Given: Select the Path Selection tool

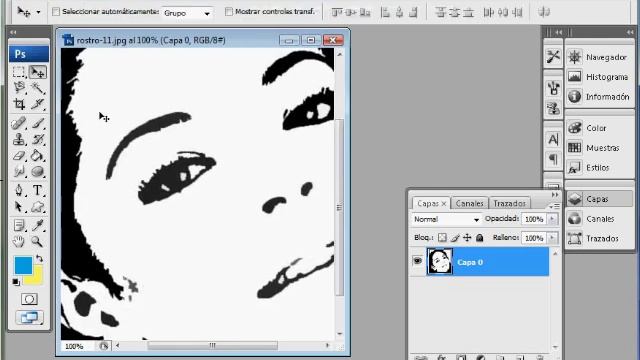Looking at the screenshot, I should click(x=19, y=207).
